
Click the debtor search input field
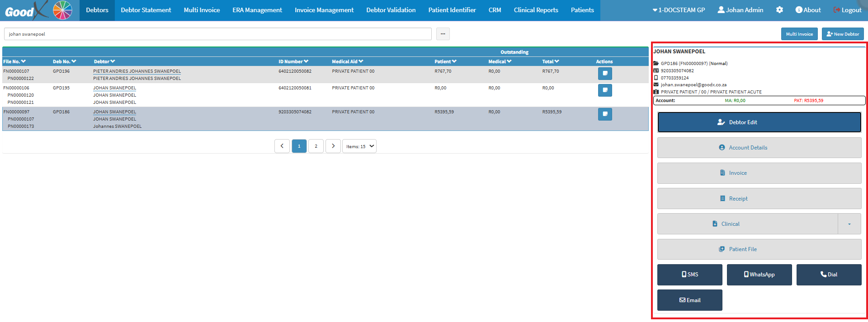217,34
